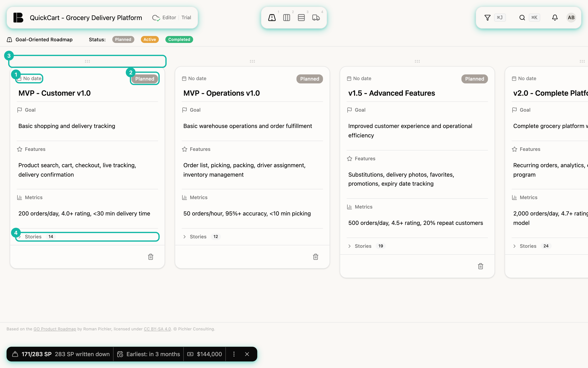Edit the MVP - Customer v1.0 title

55,93
